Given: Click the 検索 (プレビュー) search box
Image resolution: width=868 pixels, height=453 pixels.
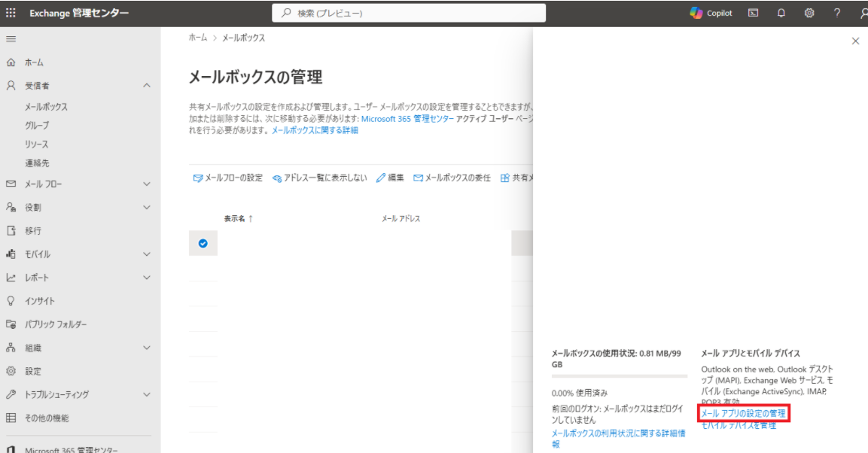Looking at the screenshot, I should (x=409, y=13).
